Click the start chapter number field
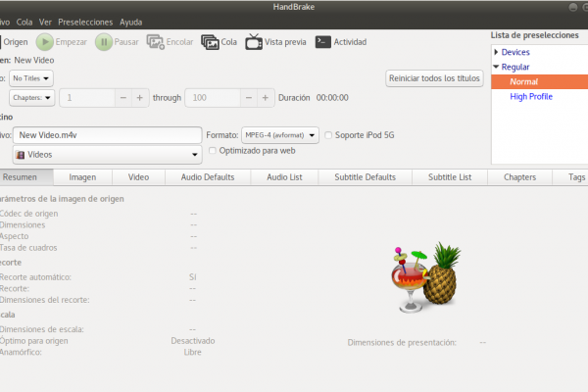 [87, 98]
